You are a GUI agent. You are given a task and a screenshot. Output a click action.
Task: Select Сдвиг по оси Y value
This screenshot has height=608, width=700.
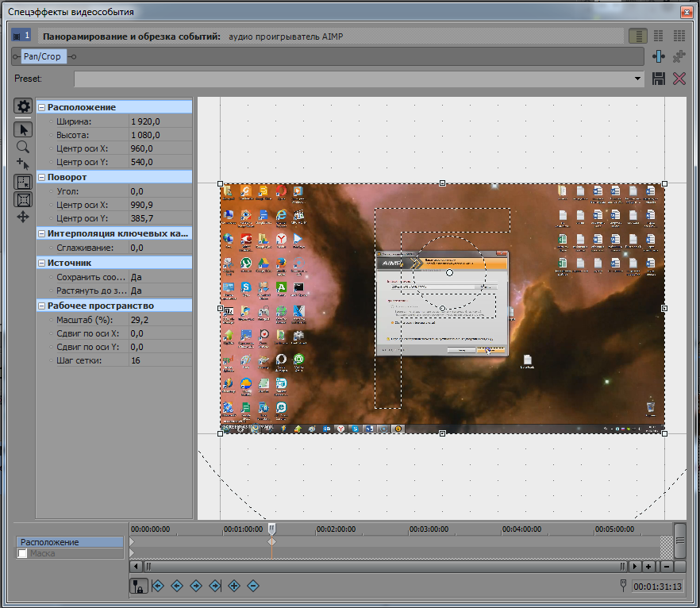click(160, 347)
